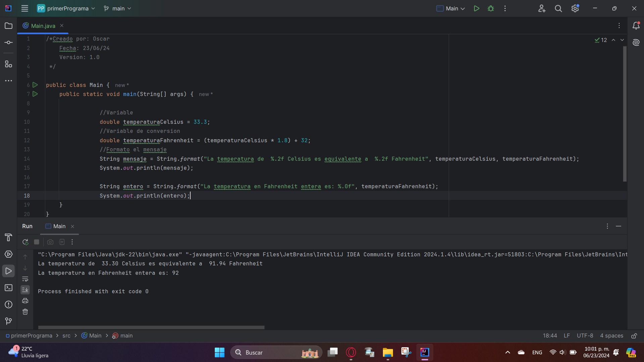Open the Project tool window folder icon
The image size is (644, 362).
click(x=8, y=26)
